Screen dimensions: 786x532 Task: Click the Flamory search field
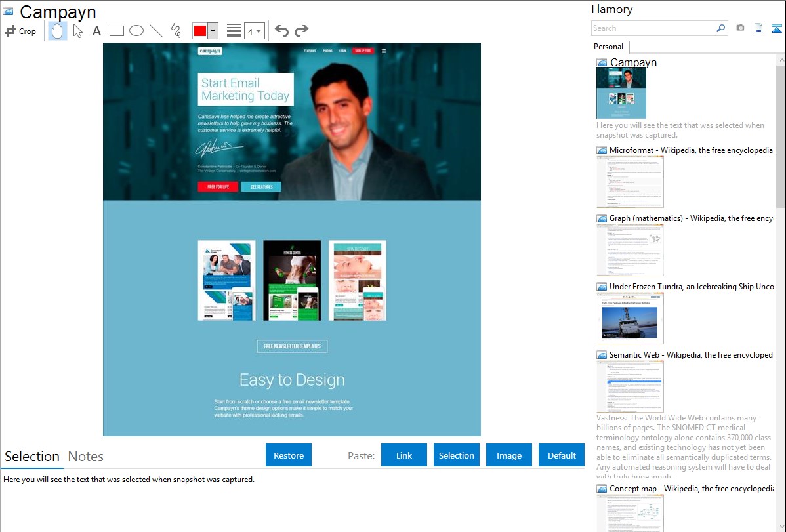pos(653,28)
